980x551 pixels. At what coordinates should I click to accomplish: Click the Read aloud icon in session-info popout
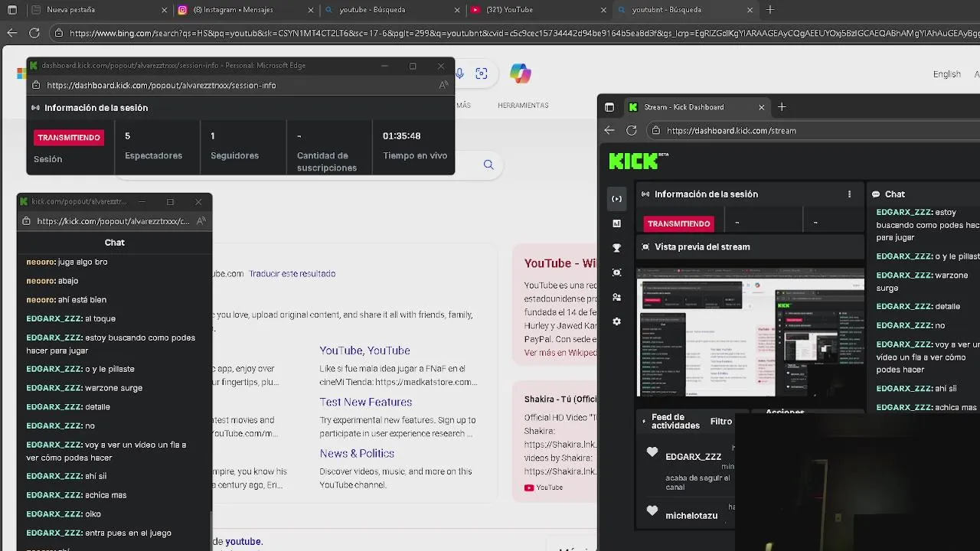coord(443,86)
